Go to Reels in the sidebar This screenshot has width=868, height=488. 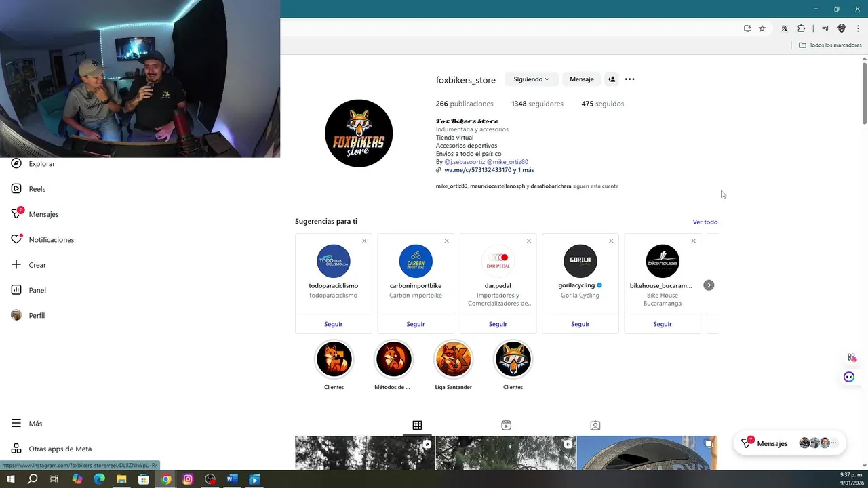pos(28,189)
